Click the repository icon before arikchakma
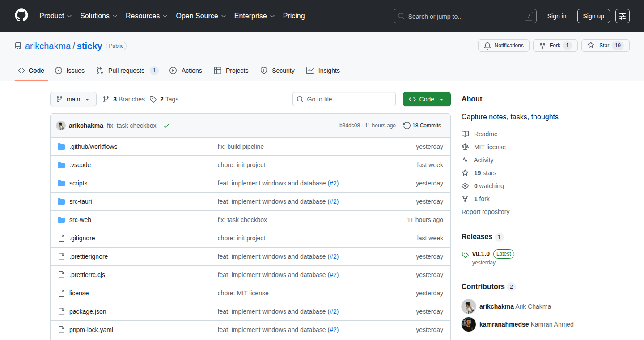 coord(18,46)
